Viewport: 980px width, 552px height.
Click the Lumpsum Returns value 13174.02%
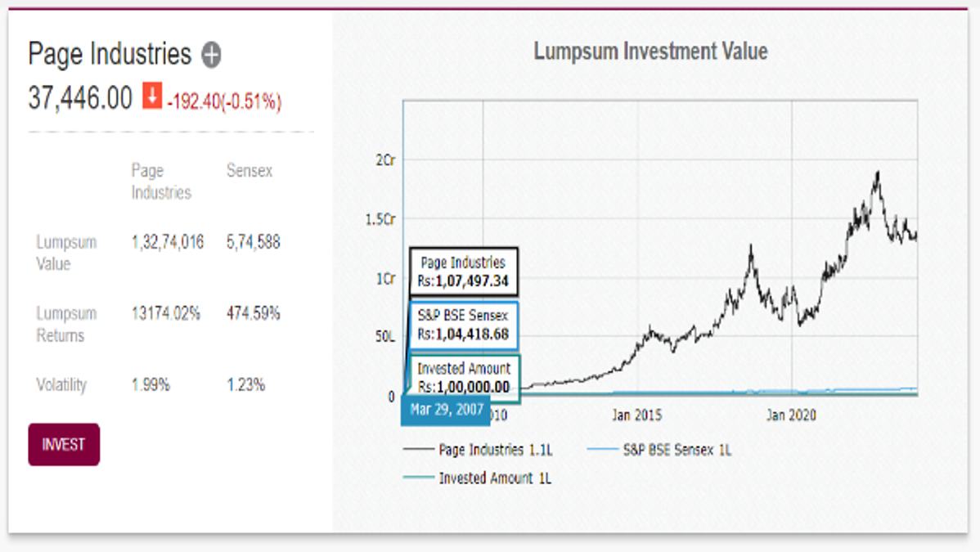(x=165, y=313)
